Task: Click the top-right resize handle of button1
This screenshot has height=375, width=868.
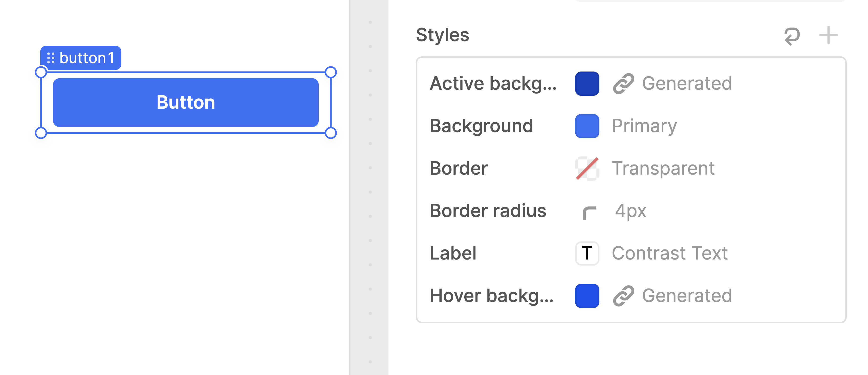Action: tap(331, 72)
